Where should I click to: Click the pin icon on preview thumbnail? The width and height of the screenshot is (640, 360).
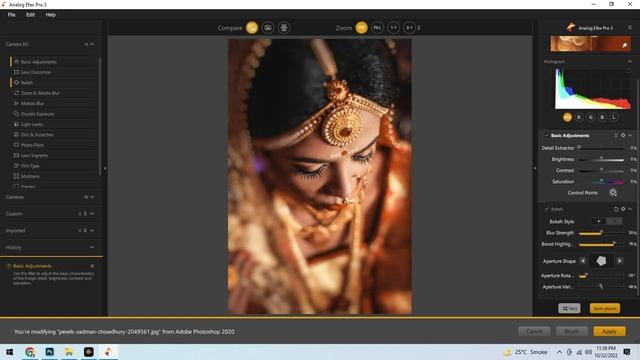click(x=624, y=45)
